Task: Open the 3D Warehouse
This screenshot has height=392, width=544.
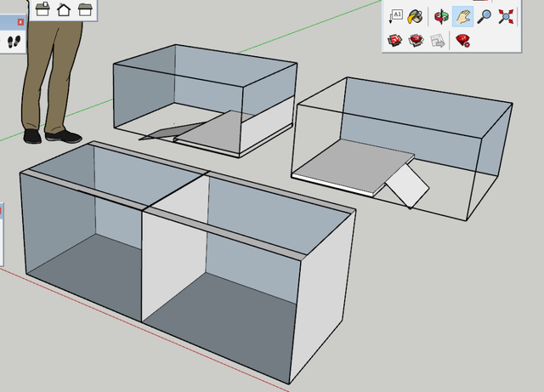Action: (396, 39)
